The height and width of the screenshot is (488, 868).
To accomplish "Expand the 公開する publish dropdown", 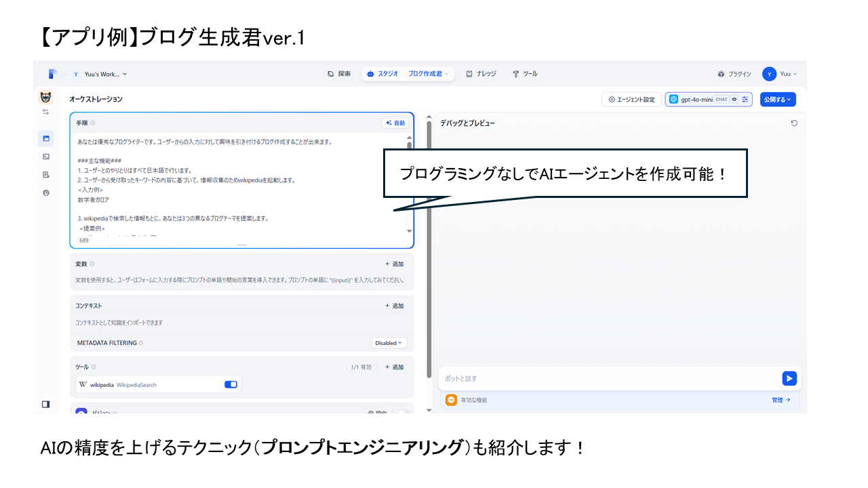I will (x=777, y=100).
